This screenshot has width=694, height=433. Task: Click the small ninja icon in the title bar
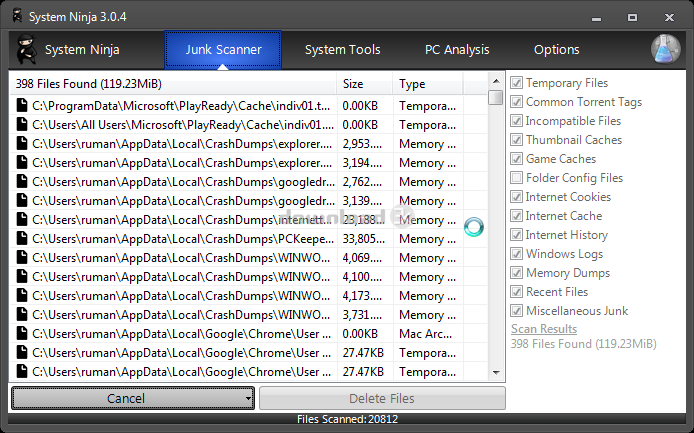click(17, 15)
